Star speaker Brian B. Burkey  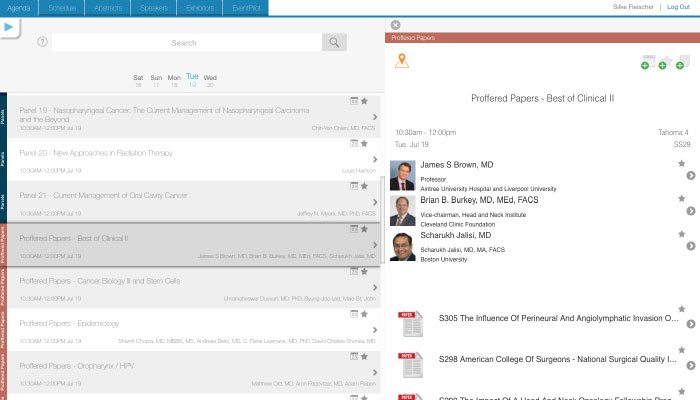point(682,199)
